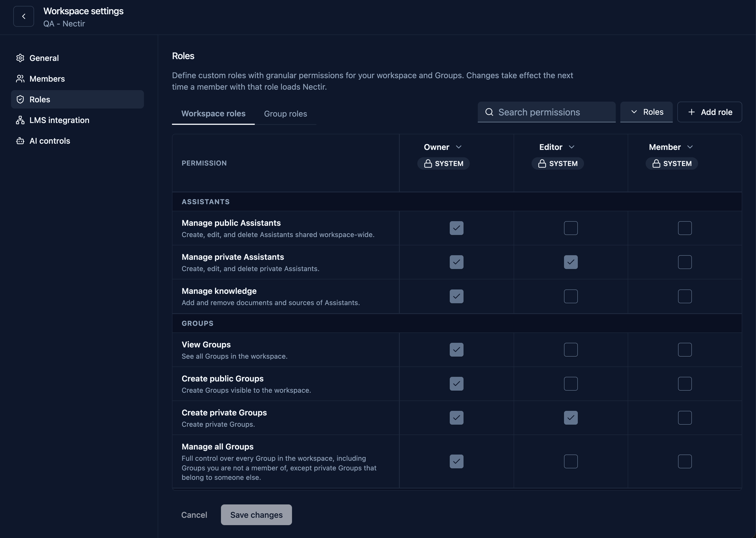
Task: Click the View Groups label
Action: [206, 345]
